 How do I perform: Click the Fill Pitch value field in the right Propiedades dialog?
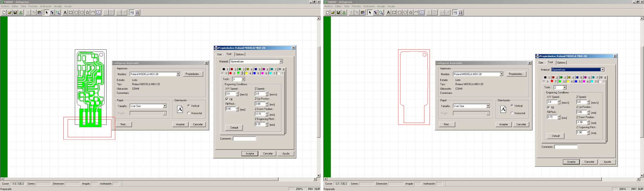[x=552, y=117]
